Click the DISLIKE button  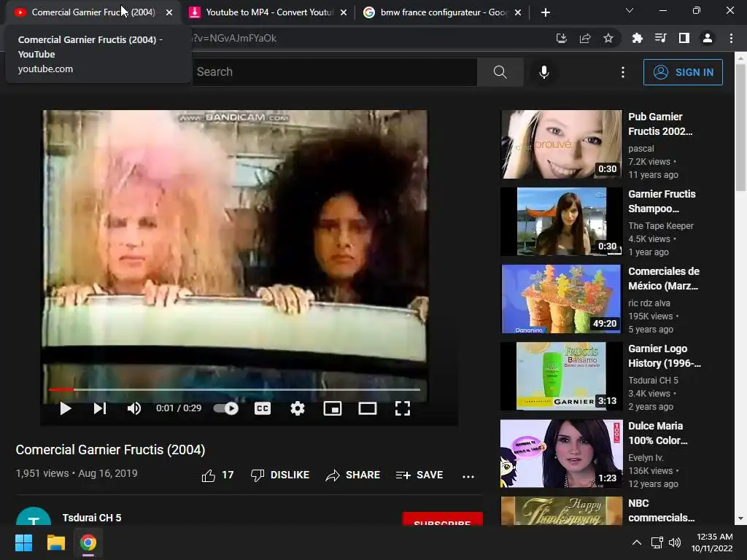[280, 475]
